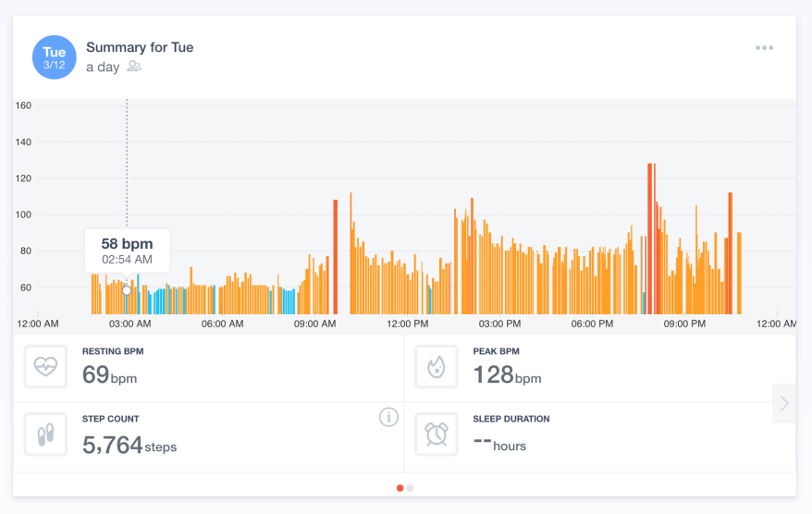Click the blue Tue 3/12 date badge
812x514 pixels.
coord(55,57)
